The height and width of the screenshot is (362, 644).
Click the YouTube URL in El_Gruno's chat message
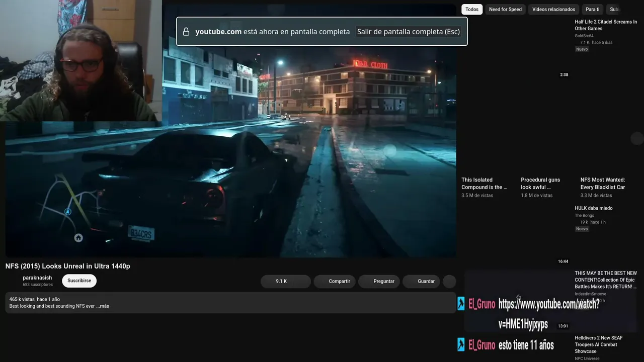click(x=549, y=314)
